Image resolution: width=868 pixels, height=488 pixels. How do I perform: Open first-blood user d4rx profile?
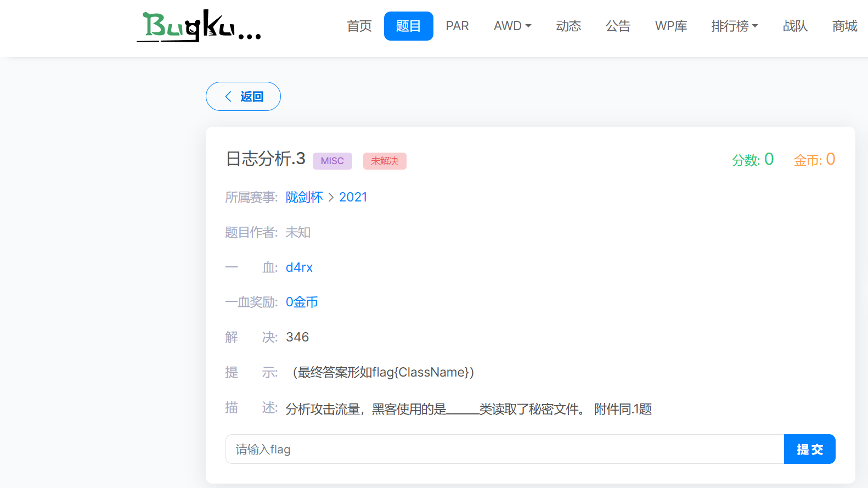[299, 267]
